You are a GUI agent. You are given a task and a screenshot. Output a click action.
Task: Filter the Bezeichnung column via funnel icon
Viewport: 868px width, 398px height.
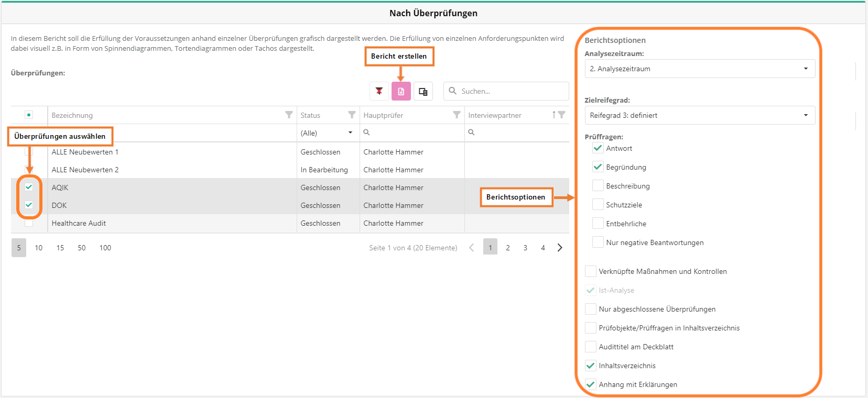(289, 115)
